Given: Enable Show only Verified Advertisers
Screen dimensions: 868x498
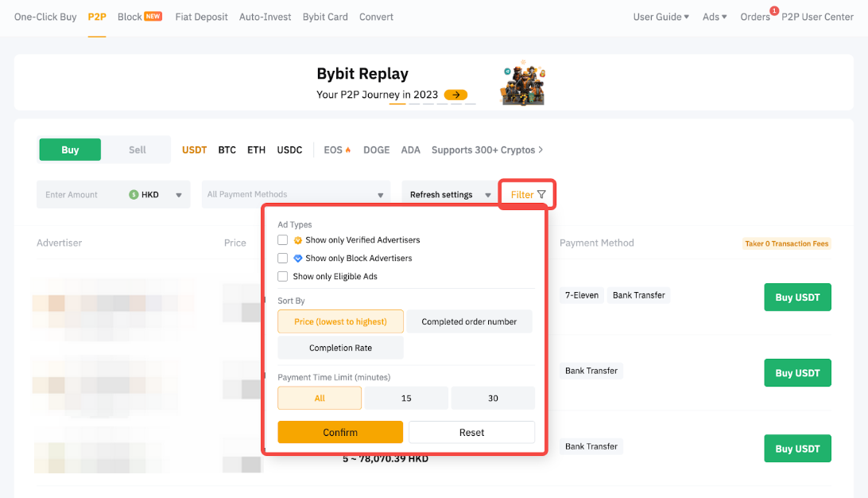Looking at the screenshot, I should [x=282, y=239].
